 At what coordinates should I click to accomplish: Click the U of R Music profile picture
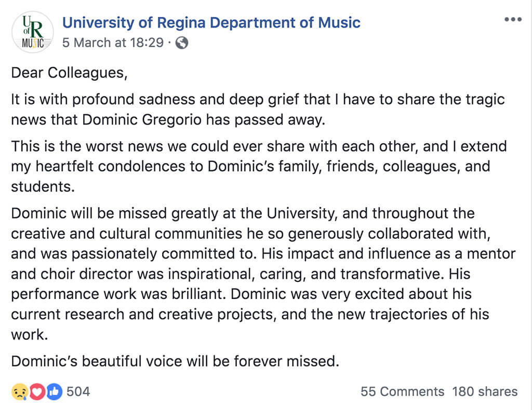coord(32,32)
